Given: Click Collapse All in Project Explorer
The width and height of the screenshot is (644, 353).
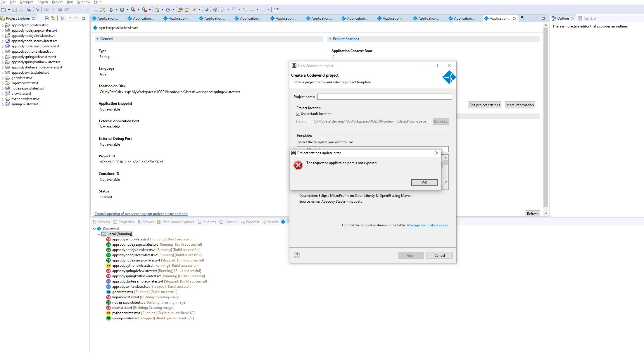Looking at the screenshot, I should (x=46, y=18).
